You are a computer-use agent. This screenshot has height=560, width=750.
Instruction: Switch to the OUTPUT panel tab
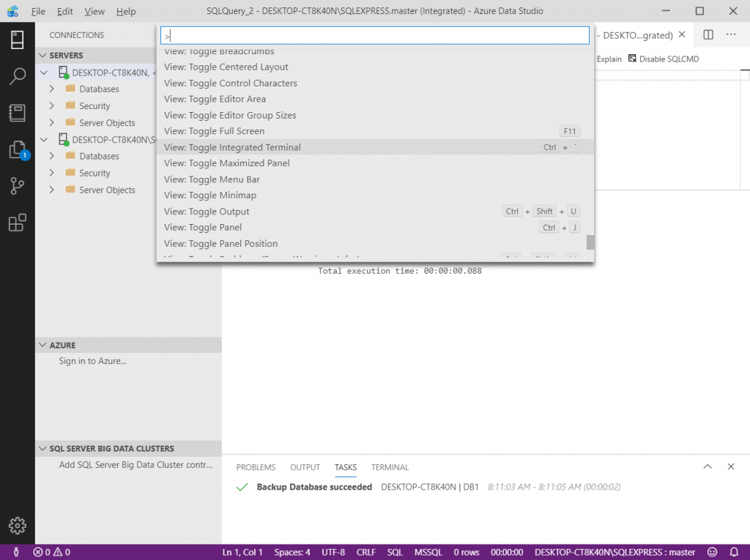[305, 467]
